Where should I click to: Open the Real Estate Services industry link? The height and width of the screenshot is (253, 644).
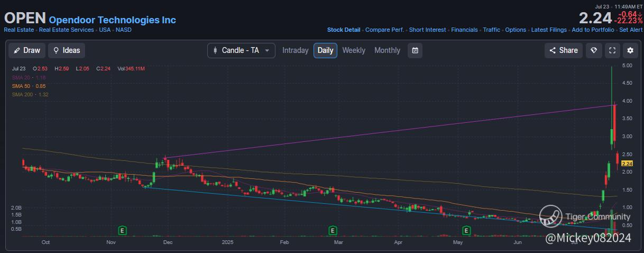point(68,30)
